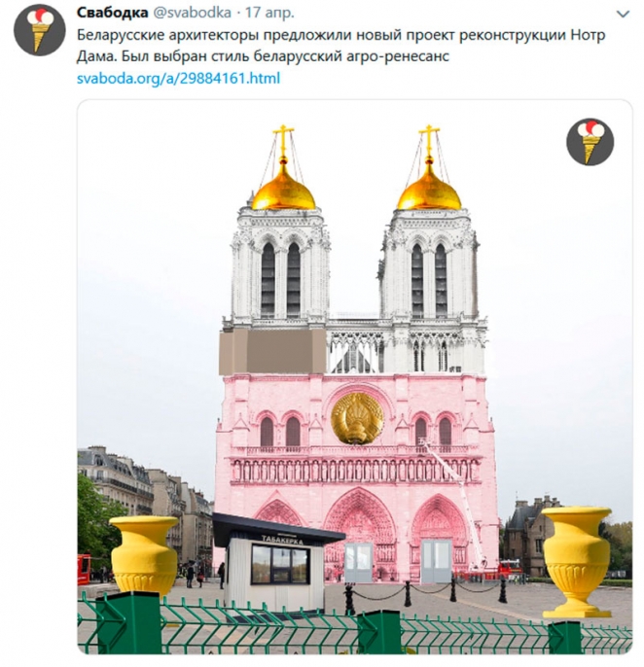Click the cross atop the right dome
The height and width of the screenshot is (667, 644).
coord(429,139)
